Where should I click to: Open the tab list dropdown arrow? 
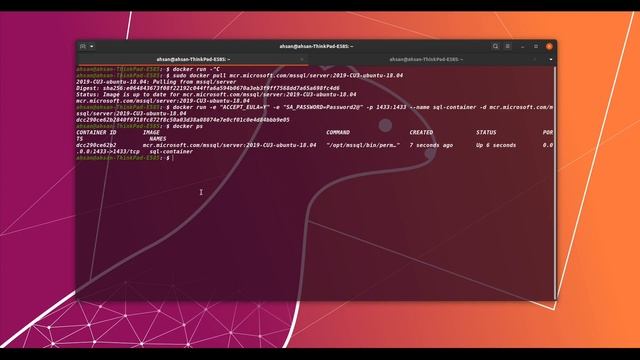click(x=551, y=60)
